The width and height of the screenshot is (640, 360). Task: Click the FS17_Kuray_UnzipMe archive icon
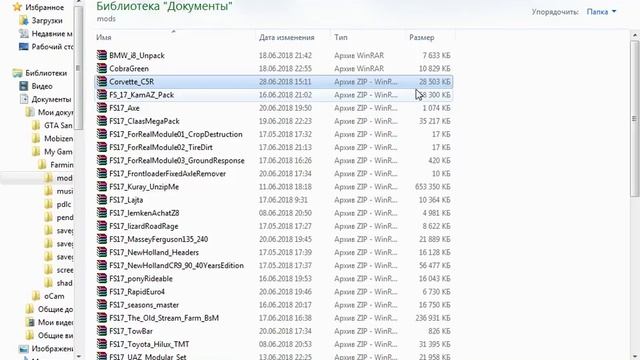[x=102, y=187]
